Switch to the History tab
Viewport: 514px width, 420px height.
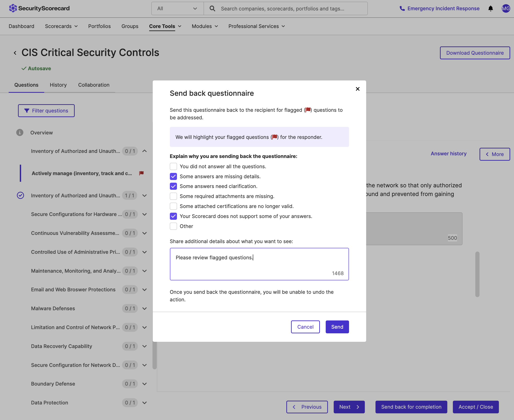[58, 85]
